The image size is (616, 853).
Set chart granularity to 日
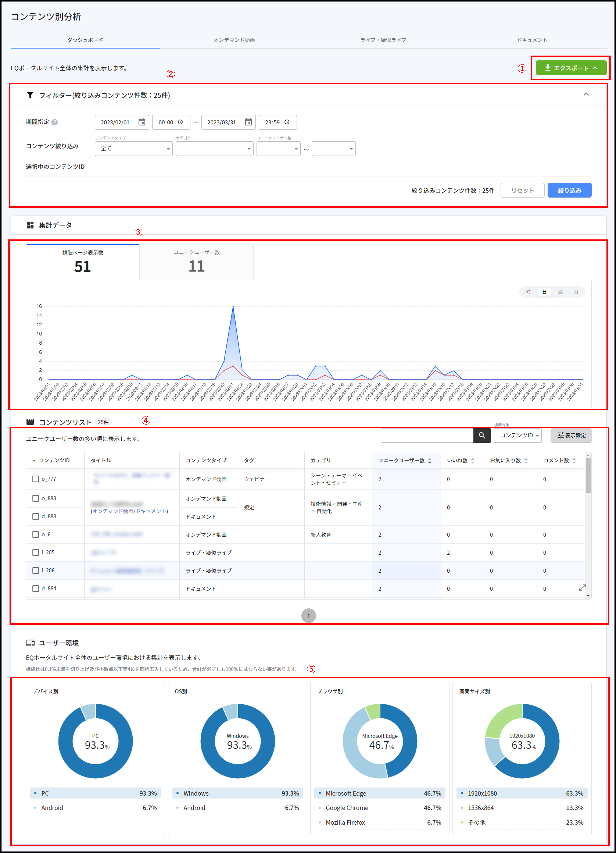(x=544, y=292)
